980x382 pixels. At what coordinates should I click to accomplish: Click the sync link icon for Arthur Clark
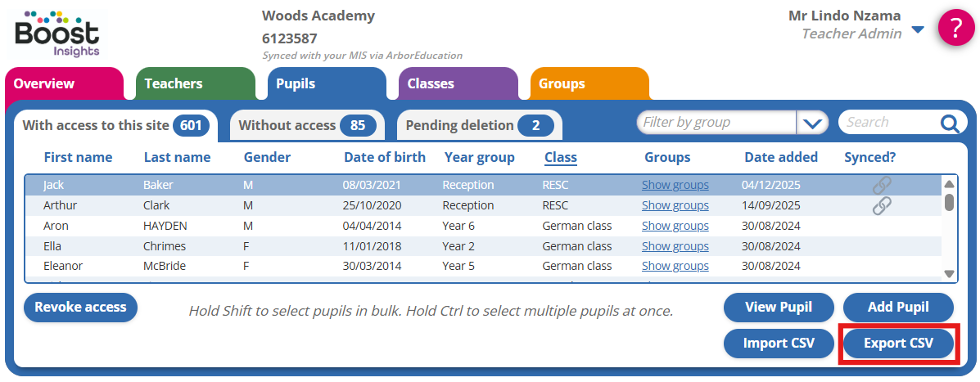882,205
